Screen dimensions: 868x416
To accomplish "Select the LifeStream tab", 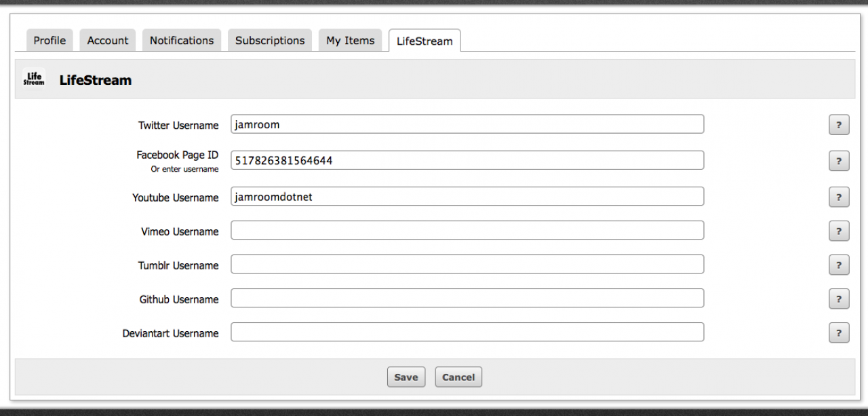I will tap(425, 41).
